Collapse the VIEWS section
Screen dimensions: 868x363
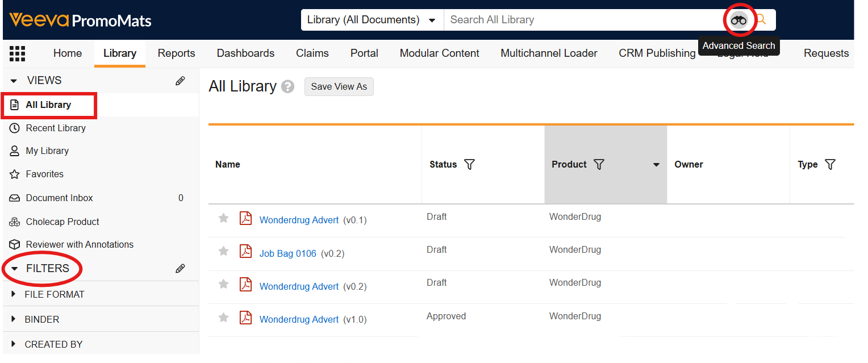click(x=14, y=81)
